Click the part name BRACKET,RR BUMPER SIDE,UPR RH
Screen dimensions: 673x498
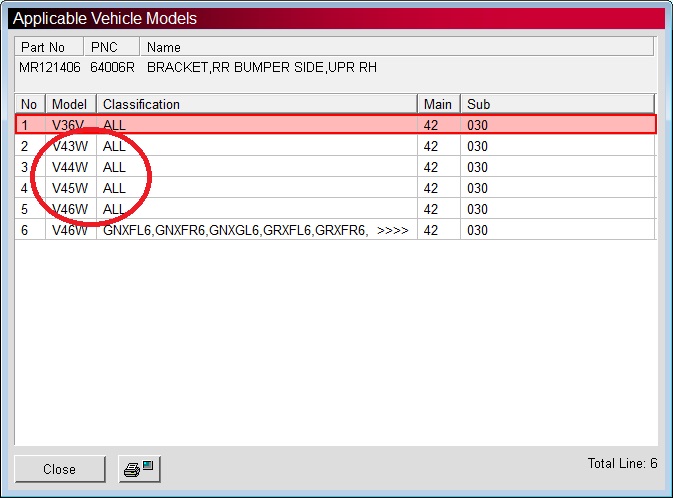(x=261, y=67)
